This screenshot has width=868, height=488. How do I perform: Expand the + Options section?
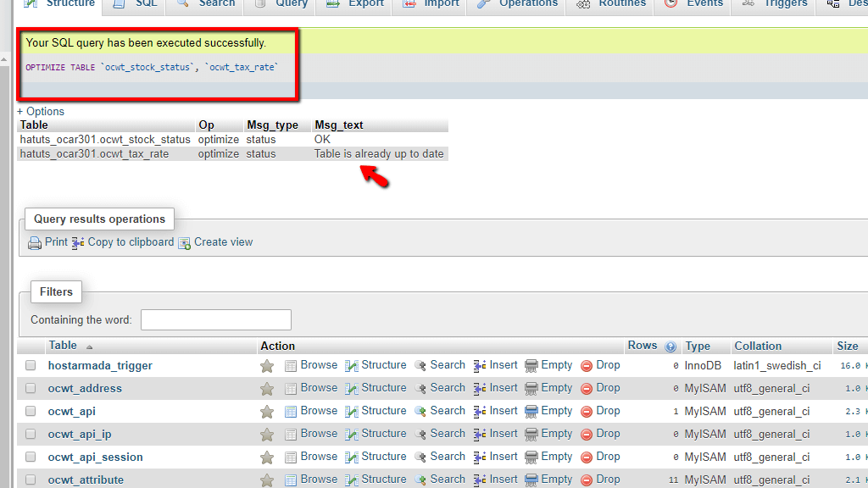click(x=41, y=111)
